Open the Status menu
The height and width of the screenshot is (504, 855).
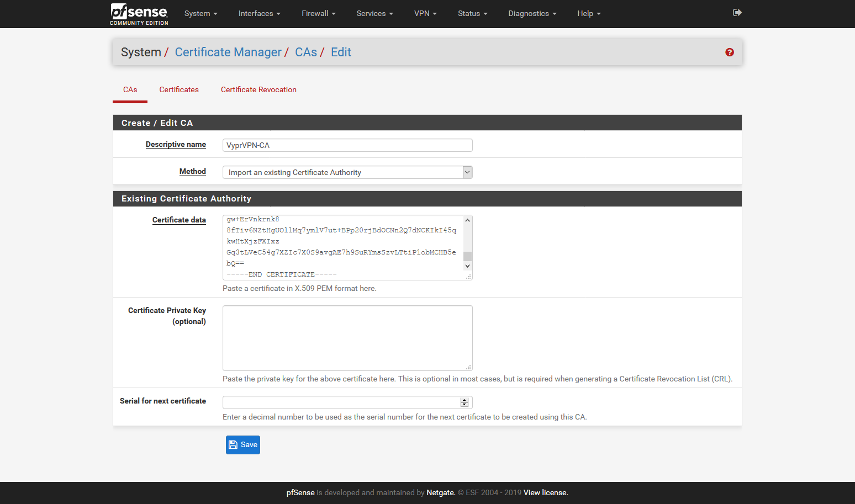point(473,13)
